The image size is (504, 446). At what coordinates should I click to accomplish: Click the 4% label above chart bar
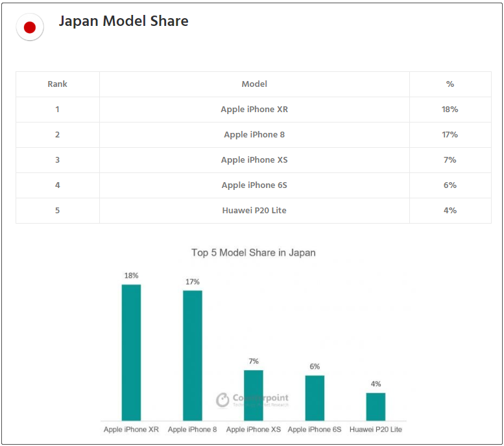pyautogui.click(x=376, y=384)
